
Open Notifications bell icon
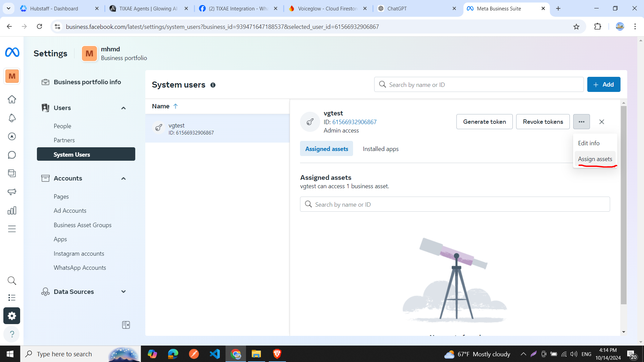tap(12, 118)
